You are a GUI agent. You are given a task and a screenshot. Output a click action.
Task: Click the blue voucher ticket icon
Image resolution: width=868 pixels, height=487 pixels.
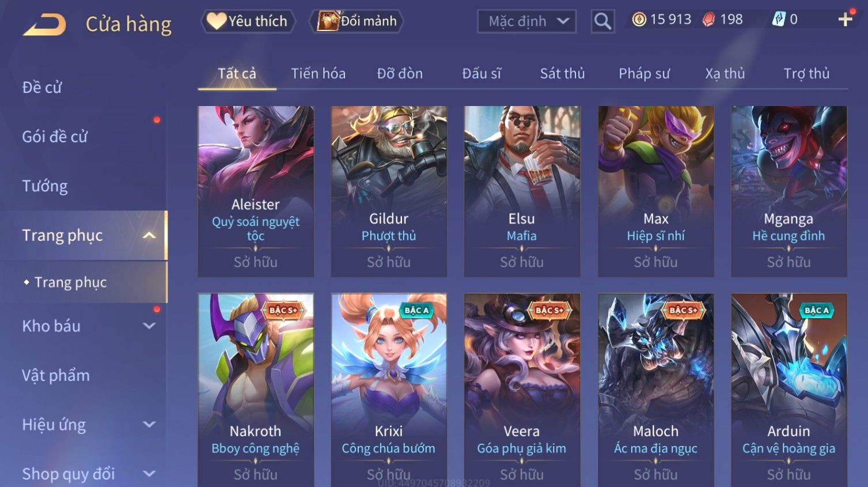pyautogui.click(x=779, y=20)
